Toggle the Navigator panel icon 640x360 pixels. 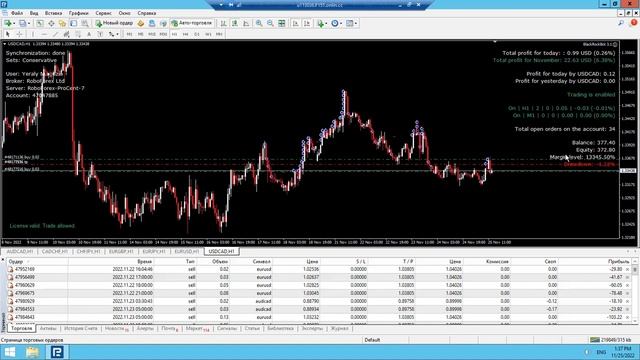point(62,23)
